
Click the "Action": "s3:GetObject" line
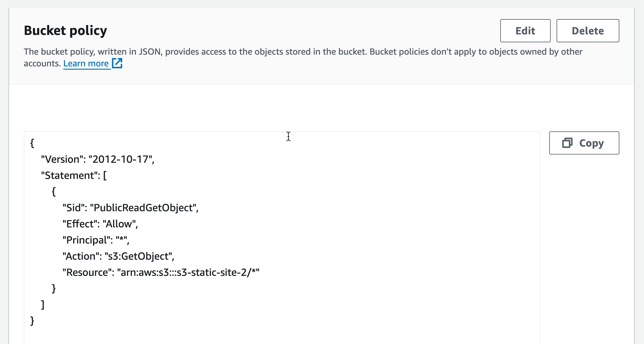point(118,256)
